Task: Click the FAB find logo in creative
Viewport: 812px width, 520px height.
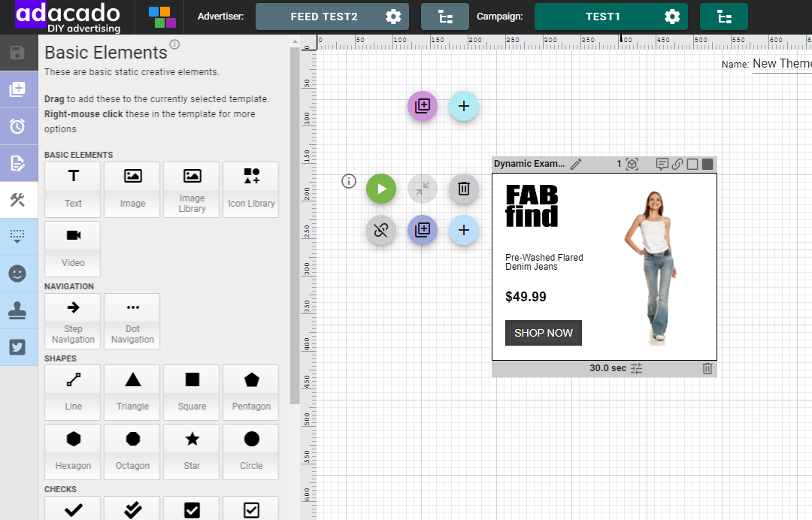Action: (532, 206)
